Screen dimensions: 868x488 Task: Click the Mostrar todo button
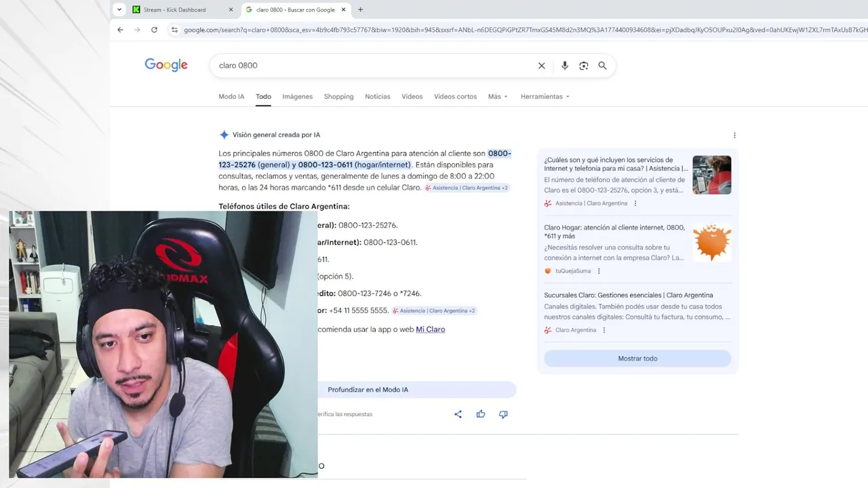[x=637, y=359]
